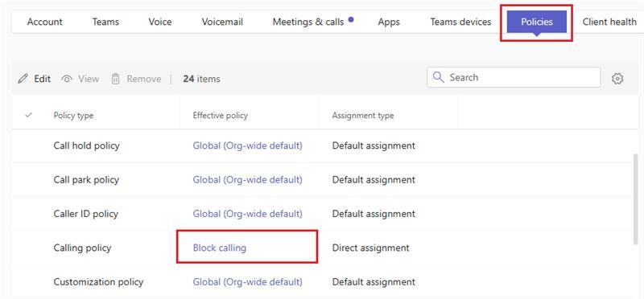Sort by Policy type column header
This screenshot has width=644, height=299.
(73, 116)
